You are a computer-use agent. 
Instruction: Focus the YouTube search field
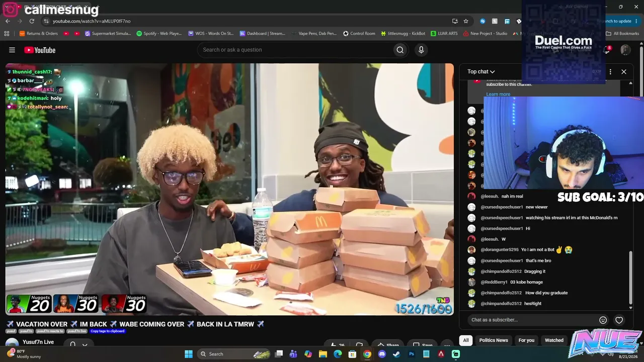295,50
